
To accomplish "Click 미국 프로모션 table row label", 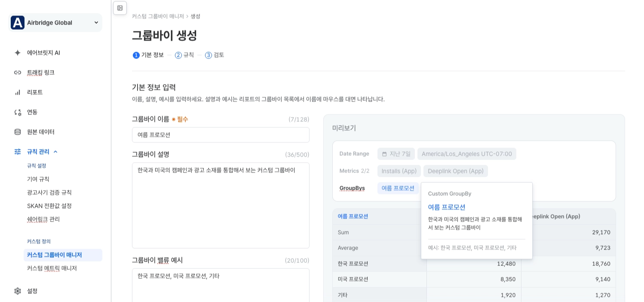I will click(353, 279).
